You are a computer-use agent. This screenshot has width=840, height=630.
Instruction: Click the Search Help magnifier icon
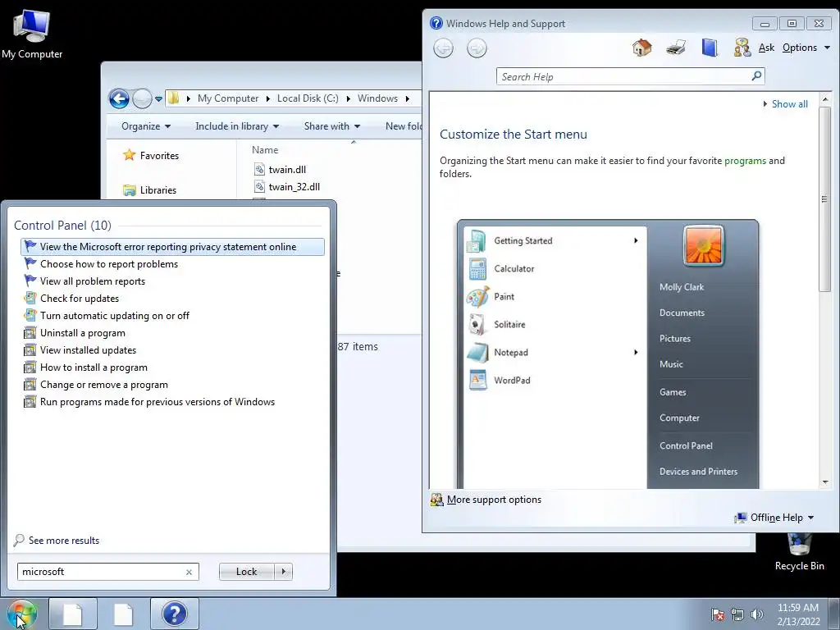pyautogui.click(x=756, y=76)
